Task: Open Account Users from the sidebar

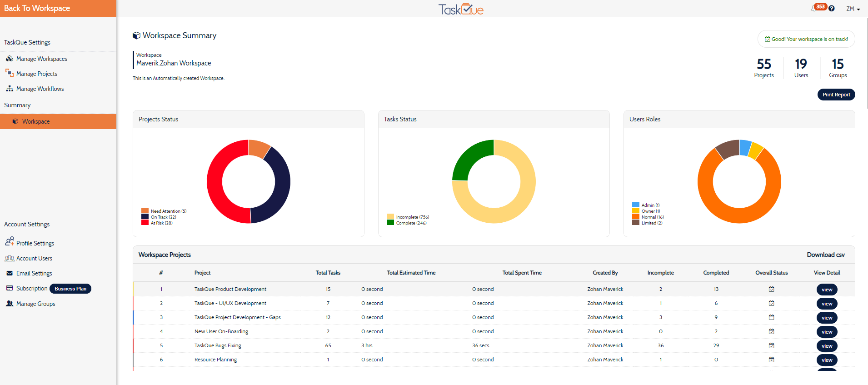Action: click(34, 258)
